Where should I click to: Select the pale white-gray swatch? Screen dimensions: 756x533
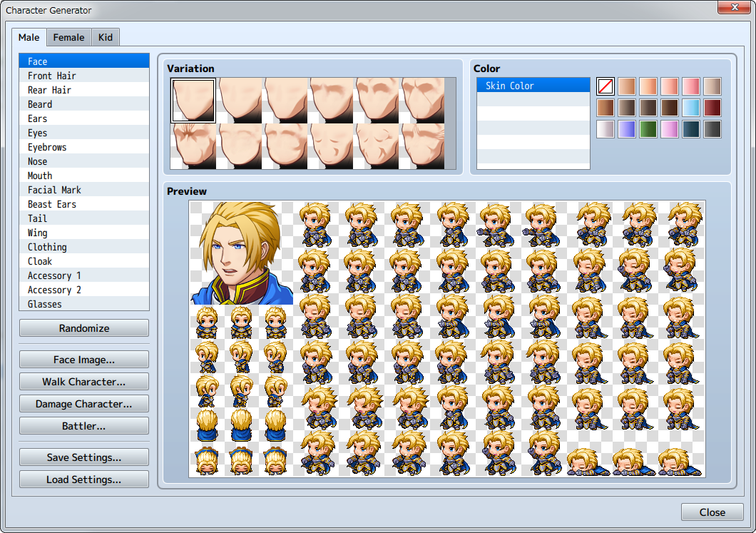605,128
